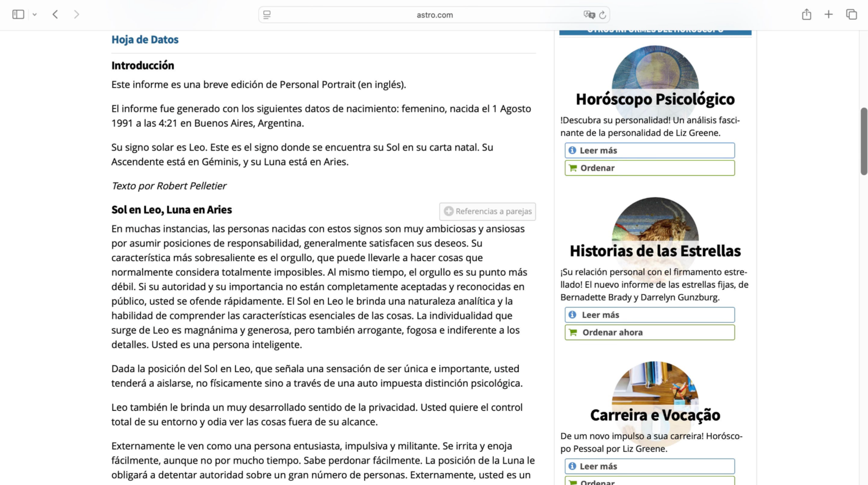The width and height of the screenshot is (868, 485).
Task: Go forward to the next page
Action: point(77,15)
